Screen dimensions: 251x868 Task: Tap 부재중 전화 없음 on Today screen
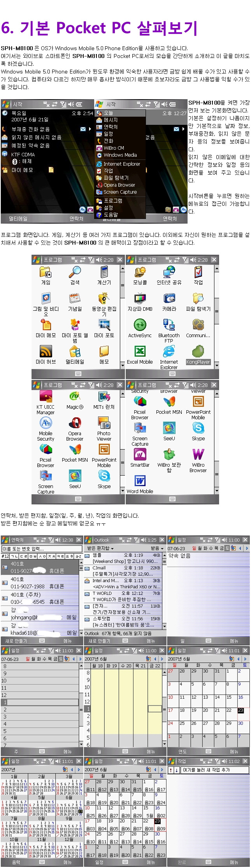point(30,129)
